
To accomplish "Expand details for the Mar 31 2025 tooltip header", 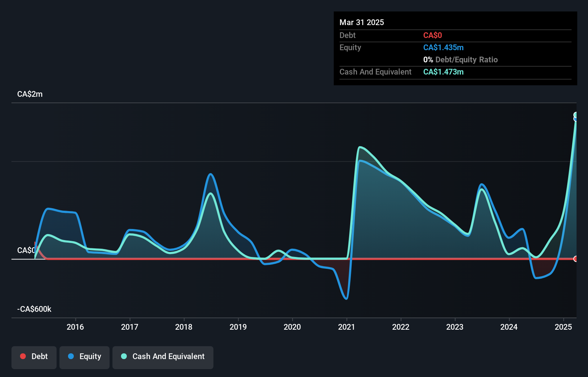I will tap(362, 22).
